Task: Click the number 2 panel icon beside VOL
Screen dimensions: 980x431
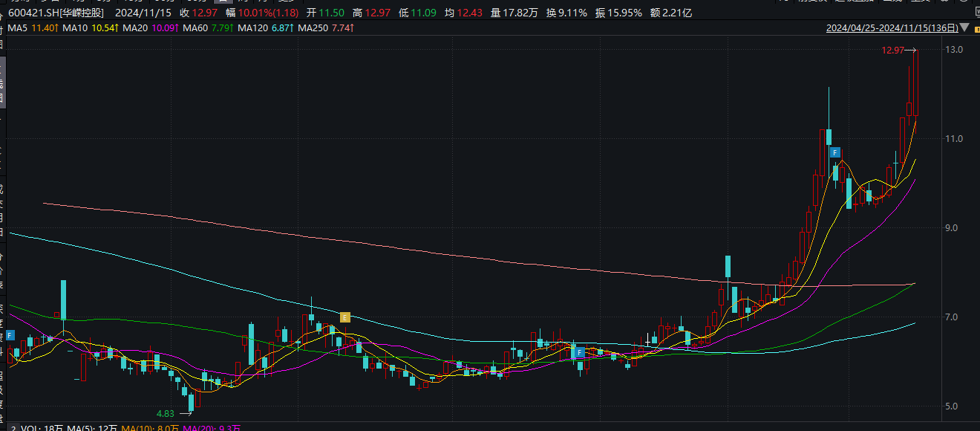Action: [13, 428]
